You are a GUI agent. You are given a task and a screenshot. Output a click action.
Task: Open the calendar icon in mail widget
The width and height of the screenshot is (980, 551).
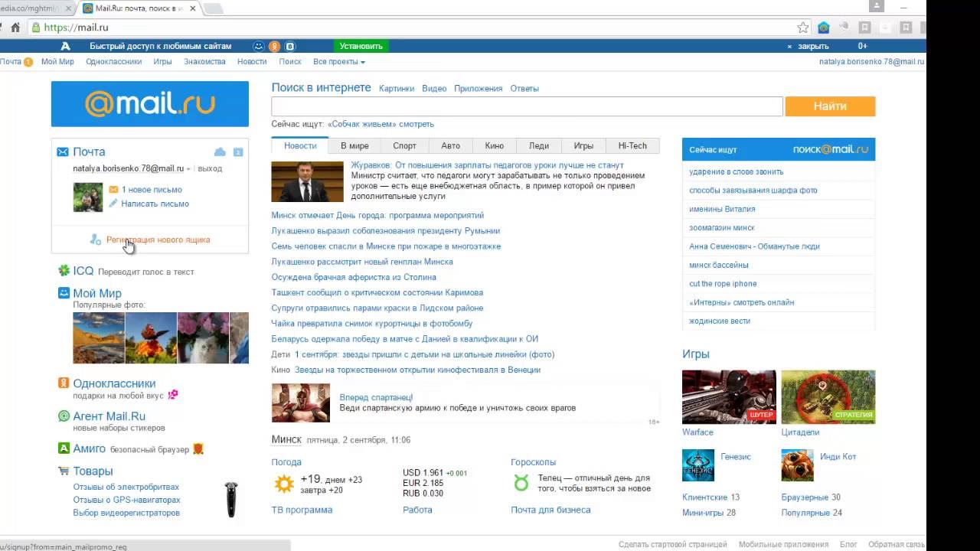coord(238,152)
